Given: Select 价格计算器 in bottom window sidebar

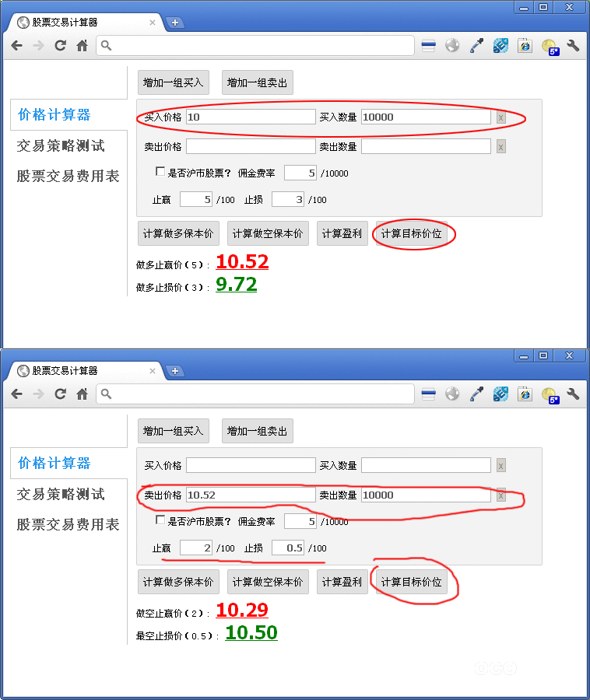Looking at the screenshot, I should [x=54, y=463].
